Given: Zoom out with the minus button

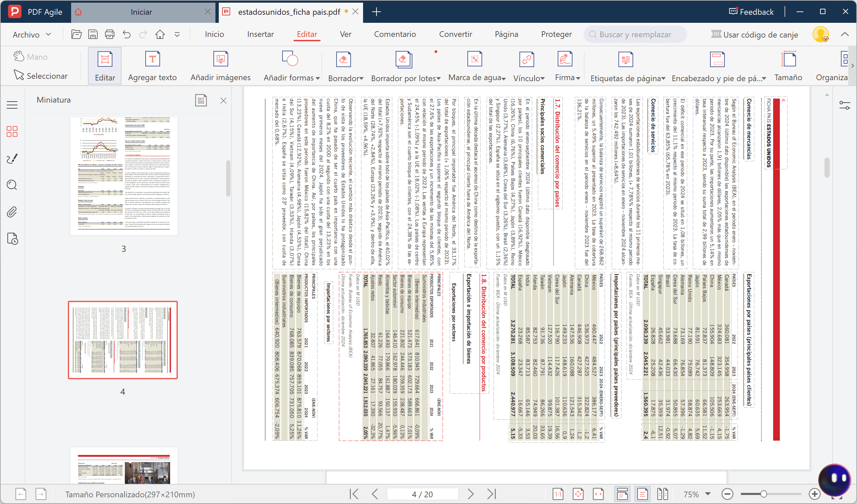Looking at the screenshot, I should click(x=727, y=494).
